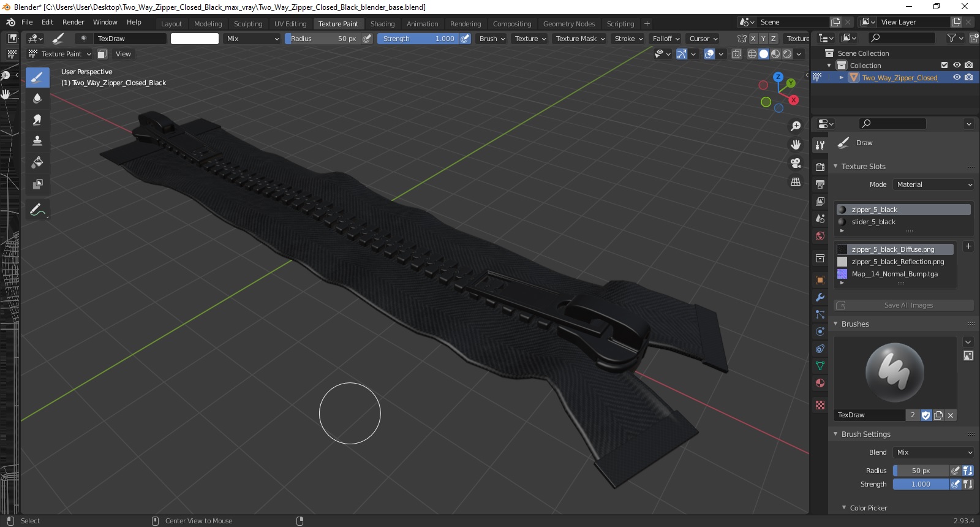Open the Physics properties tab
Image resolution: width=980 pixels, height=527 pixels.
pyautogui.click(x=820, y=332)
